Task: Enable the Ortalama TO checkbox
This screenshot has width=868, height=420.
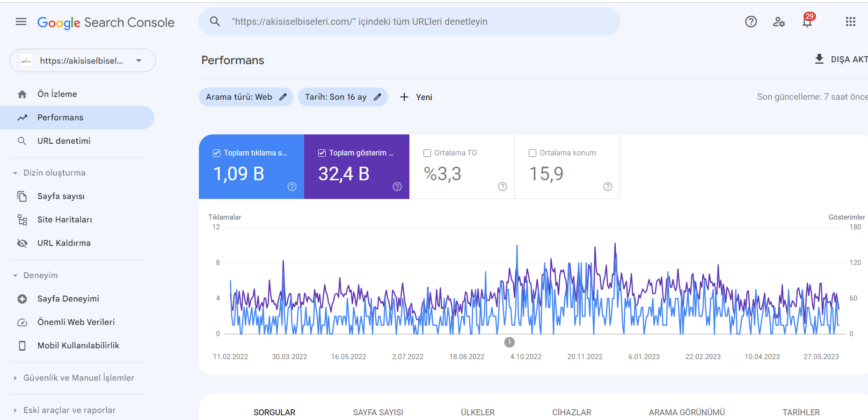Action: [427, 153]
